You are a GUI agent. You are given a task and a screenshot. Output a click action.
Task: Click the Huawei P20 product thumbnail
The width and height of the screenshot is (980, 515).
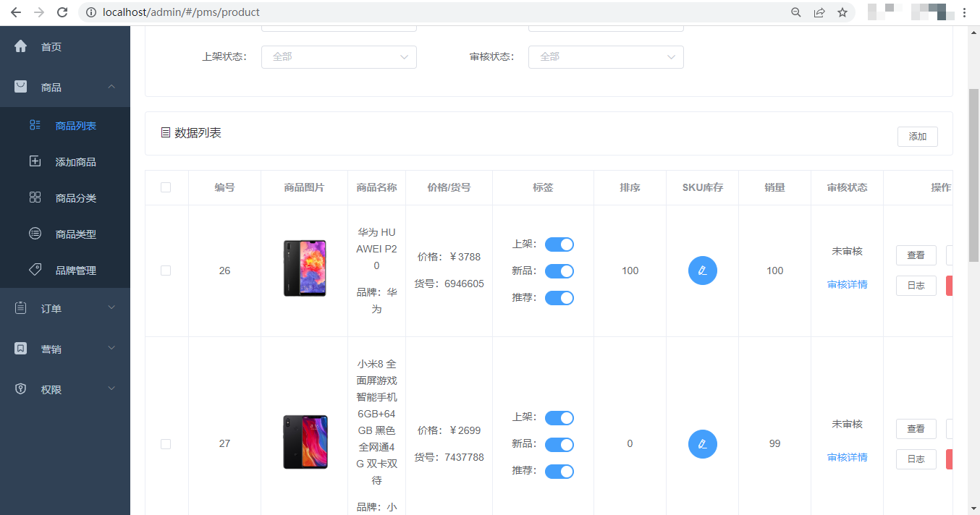[304, 268]
